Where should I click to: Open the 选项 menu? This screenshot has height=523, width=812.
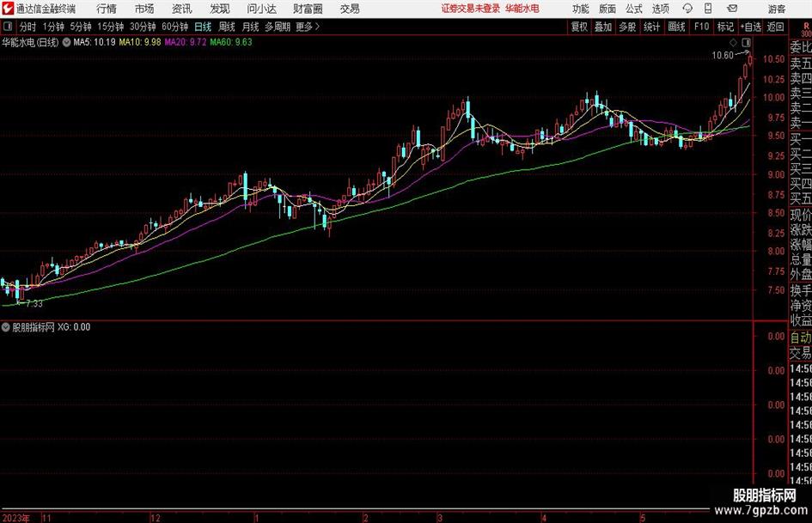pos(660,9)
